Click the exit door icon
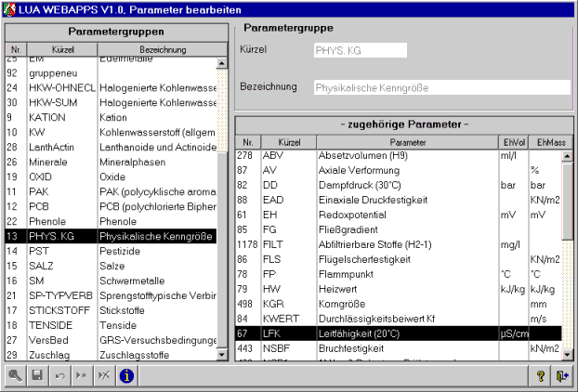Screen dimensions: 578x392 (562, 375)
